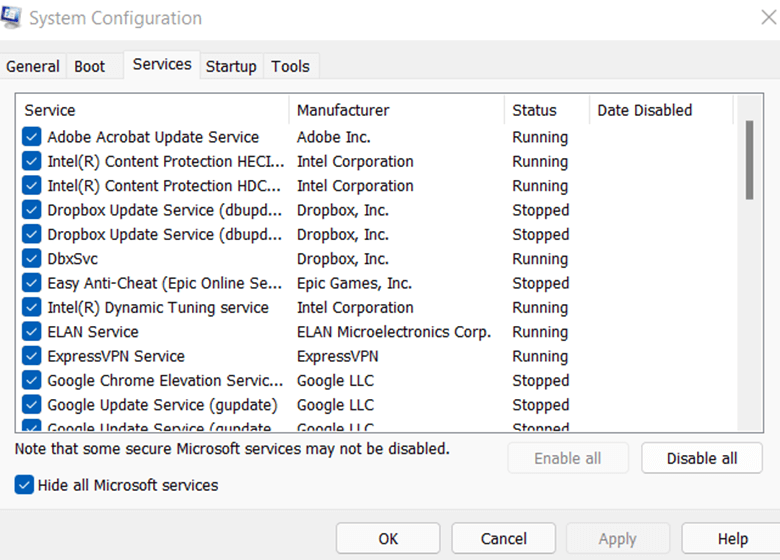
Task: Uncheck Intel(R) Dynamic Tuning service checkbox
Action: 31,308
